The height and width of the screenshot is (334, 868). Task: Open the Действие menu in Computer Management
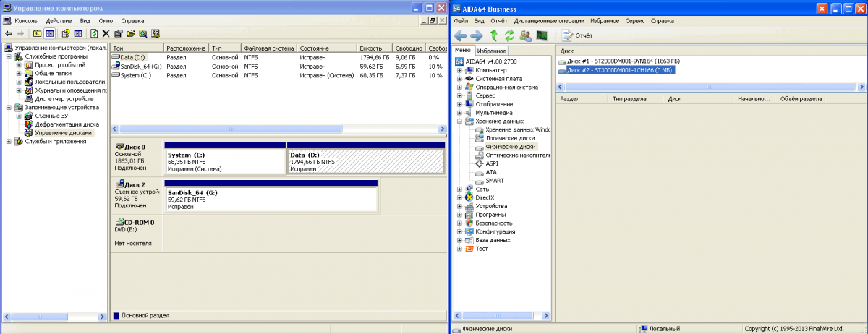tap(59, 21)
